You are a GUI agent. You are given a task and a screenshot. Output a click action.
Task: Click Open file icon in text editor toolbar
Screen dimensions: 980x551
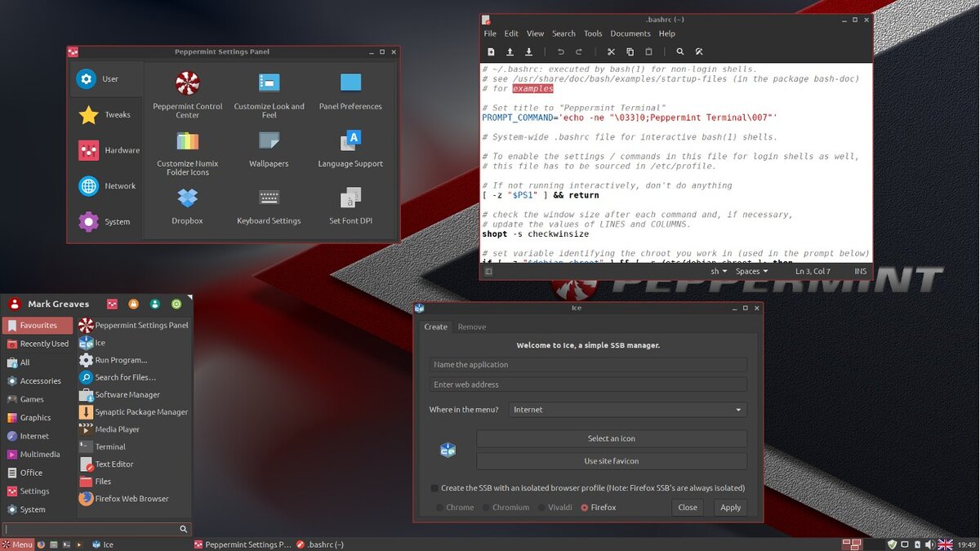tap(510, 51)
